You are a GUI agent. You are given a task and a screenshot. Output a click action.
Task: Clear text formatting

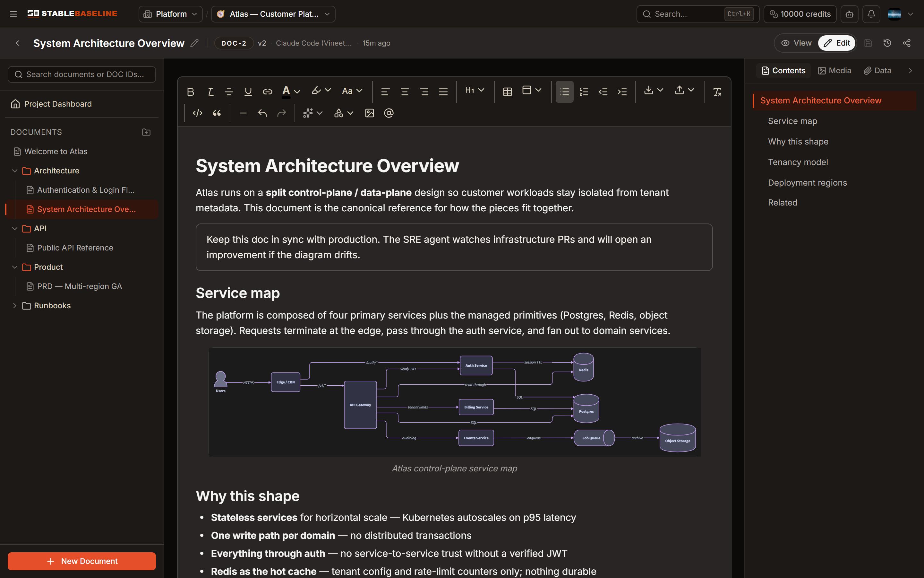(x=717, y=92)
